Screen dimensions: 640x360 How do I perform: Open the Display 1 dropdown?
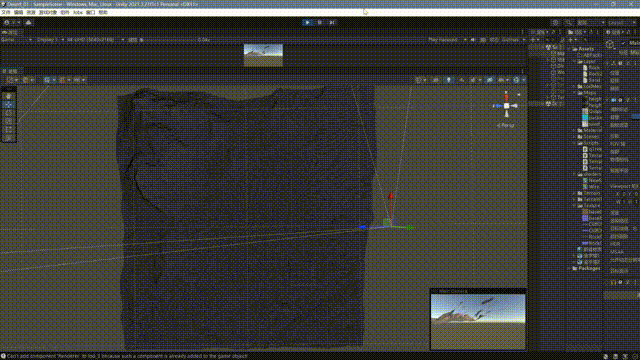51,40
